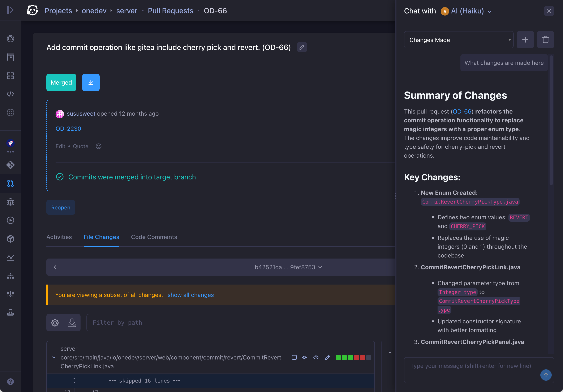
Task: Delete current chat with trash icon
Action: (x=545, y=39)
